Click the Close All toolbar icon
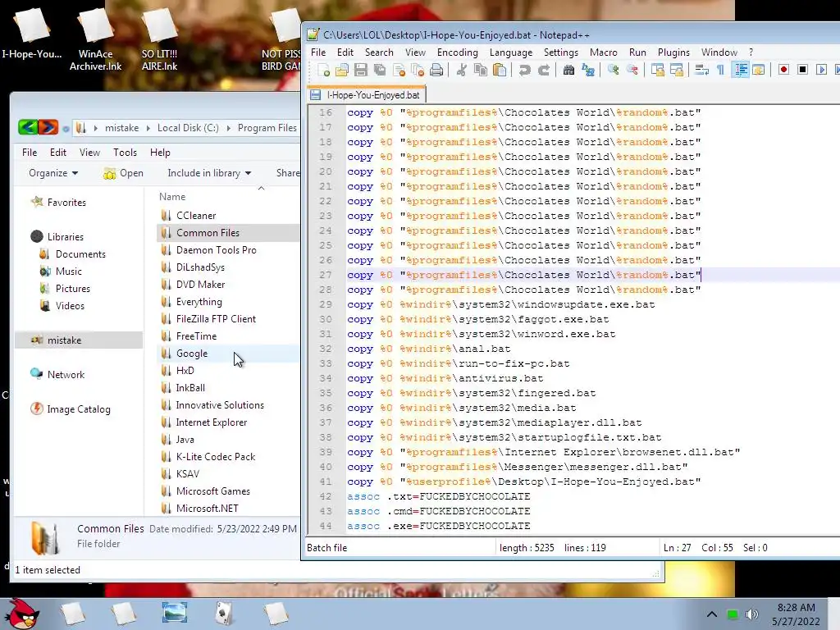The width and height of the screenshot is (840, 630). click(x=418, y=71)
